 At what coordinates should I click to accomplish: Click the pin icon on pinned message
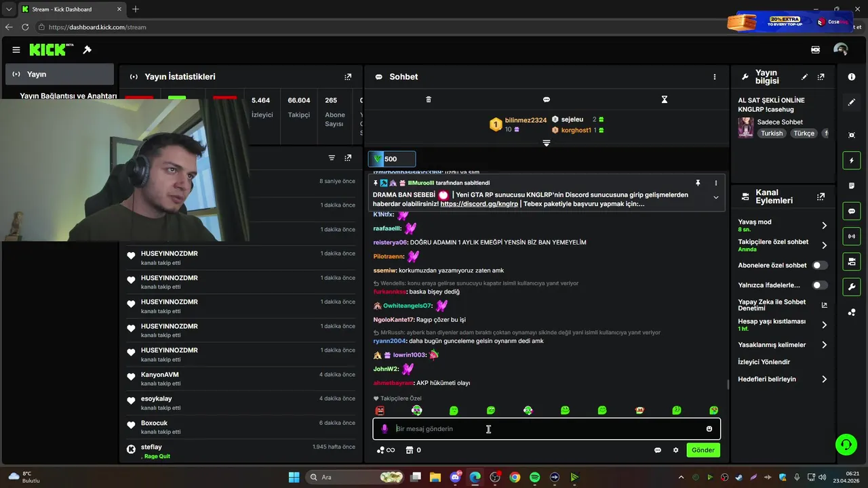[698, 183]
